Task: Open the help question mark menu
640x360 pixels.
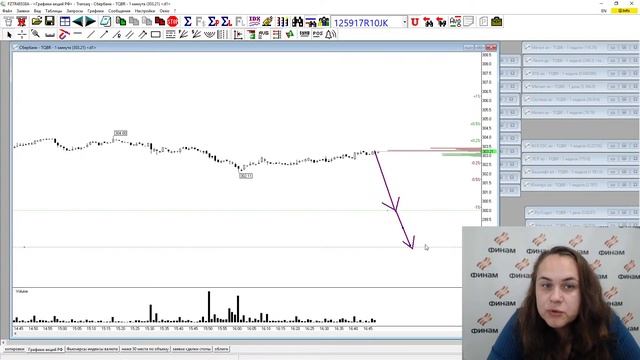Action: tap(175, 11)
